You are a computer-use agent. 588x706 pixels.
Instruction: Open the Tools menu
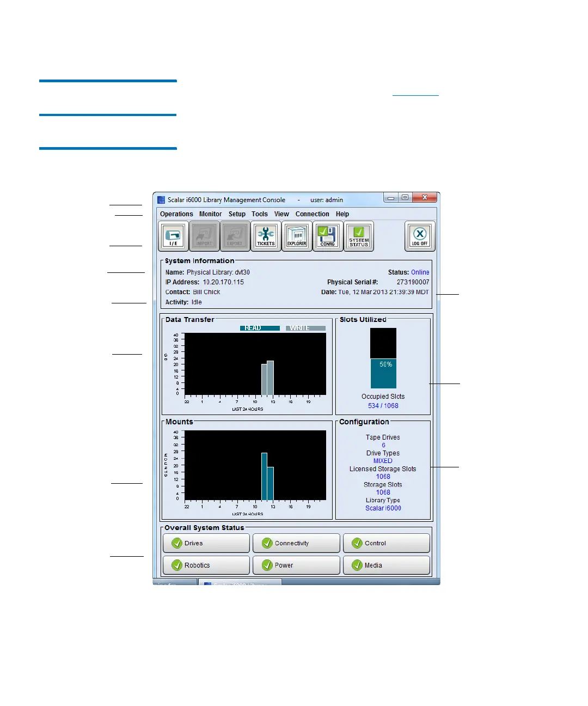tap(260, 214)
